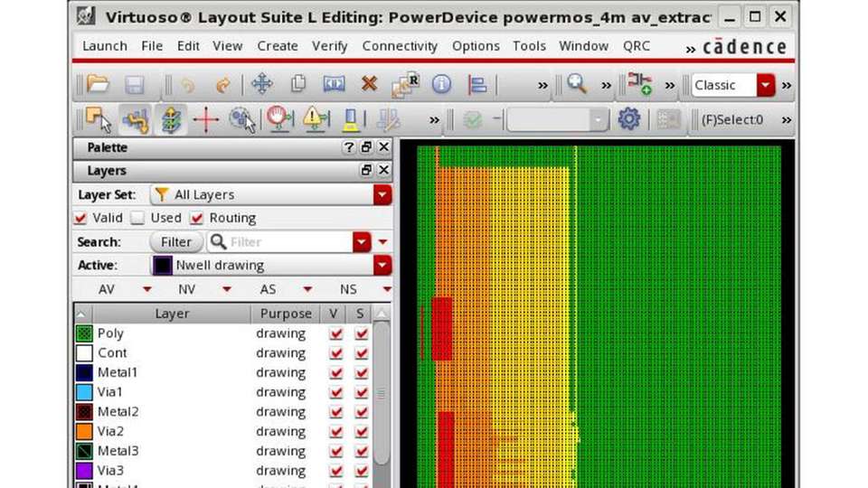Open object properties info icon

tap(441, 84)
